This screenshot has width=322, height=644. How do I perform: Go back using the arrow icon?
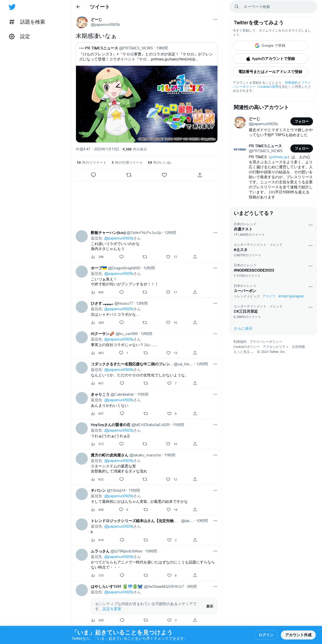pos(78,7)
